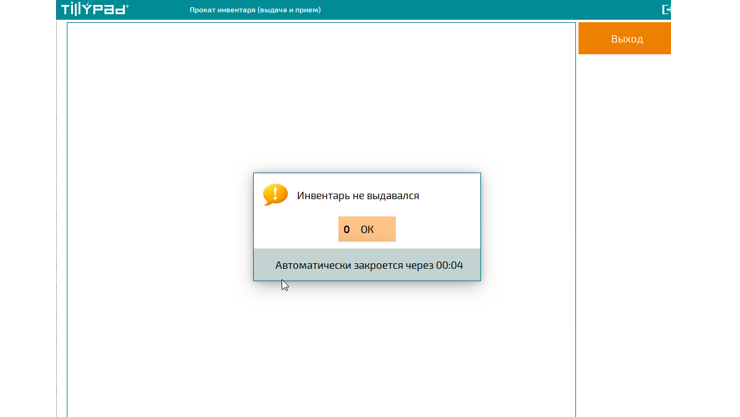Click empty list area below the dialog
Image resolution: width=740 pixels, height=417 pixels.
pyautogui.click(x=320, y=350)
